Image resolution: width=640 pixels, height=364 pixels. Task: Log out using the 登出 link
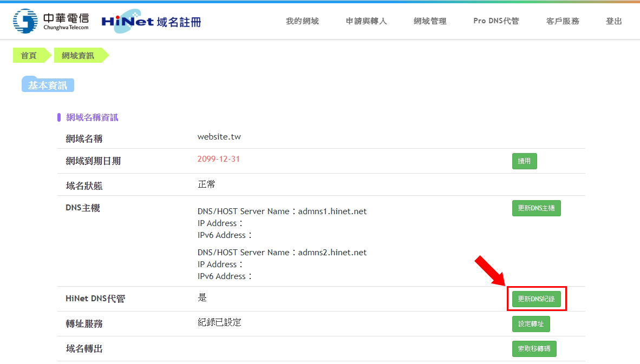(614, 21)
